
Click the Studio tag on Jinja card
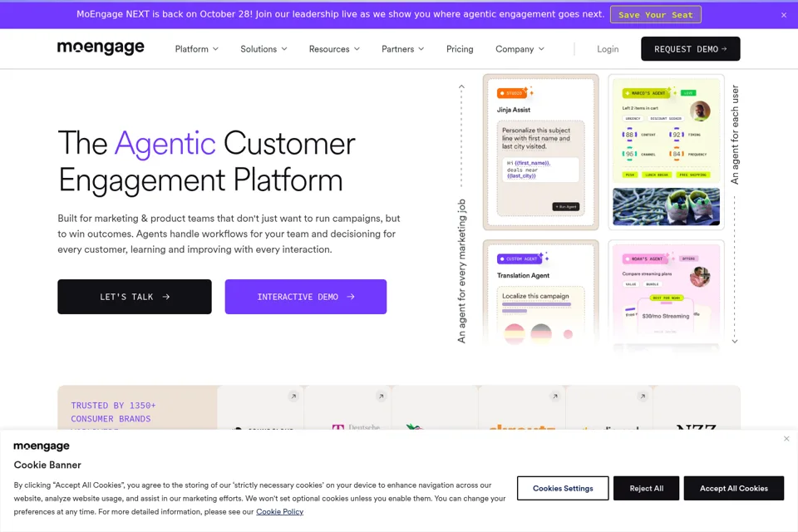[x=512, y=93]
